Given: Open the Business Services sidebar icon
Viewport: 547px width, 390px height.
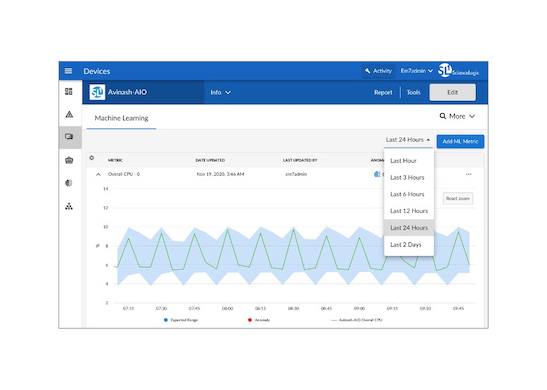Looking at the screenshot, I should (x=69, y=160).
